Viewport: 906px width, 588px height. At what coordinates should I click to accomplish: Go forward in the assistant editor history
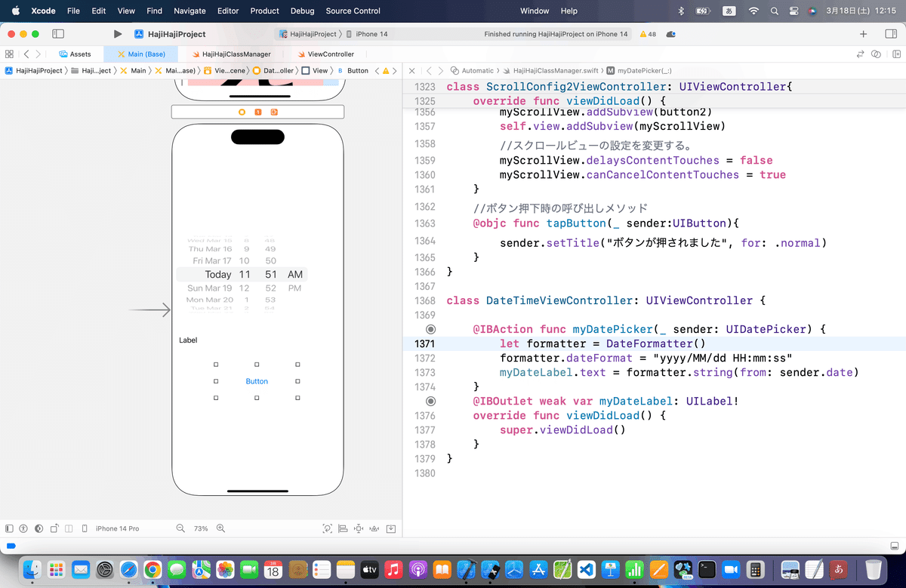(x=442, y=70)
